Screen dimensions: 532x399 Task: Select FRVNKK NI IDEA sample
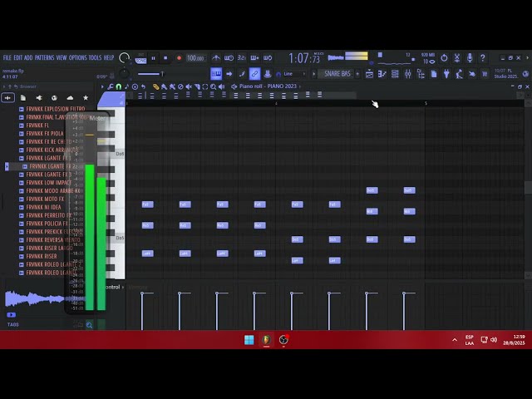tap(43, 207)
